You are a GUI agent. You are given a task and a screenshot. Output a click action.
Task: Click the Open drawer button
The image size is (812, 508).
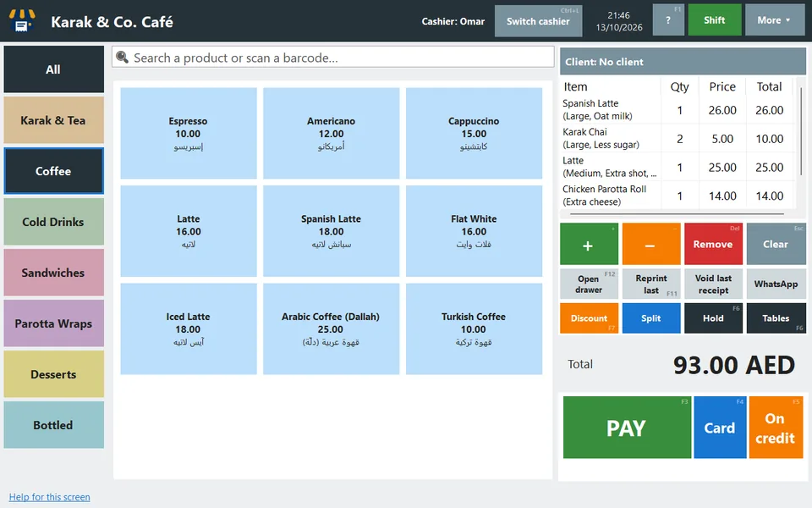(589, 284)
